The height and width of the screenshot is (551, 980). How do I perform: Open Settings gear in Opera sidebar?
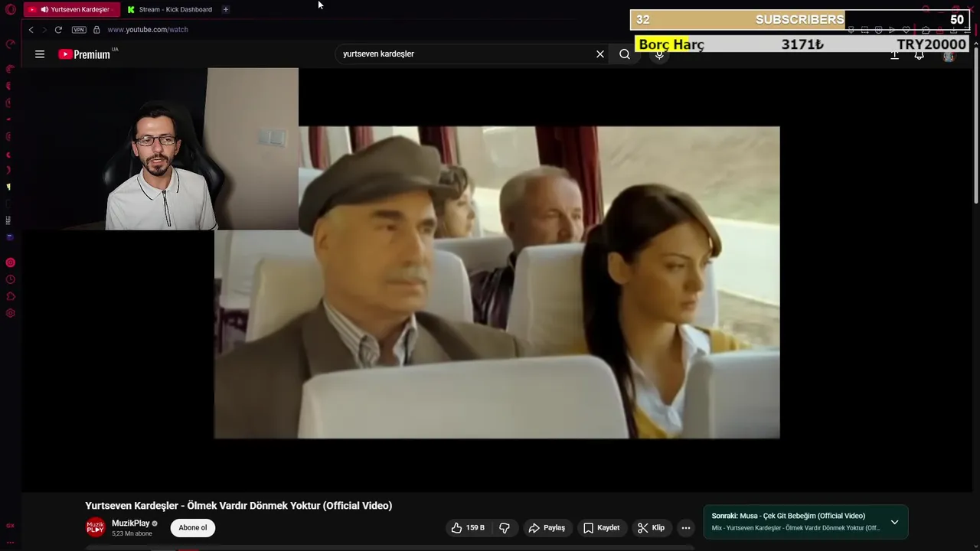tap(10, 313)
